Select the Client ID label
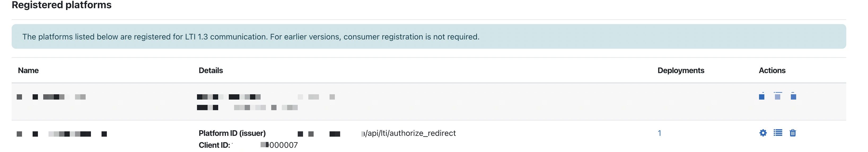Screen dimensions: 868x152 [x=214, y=145]
